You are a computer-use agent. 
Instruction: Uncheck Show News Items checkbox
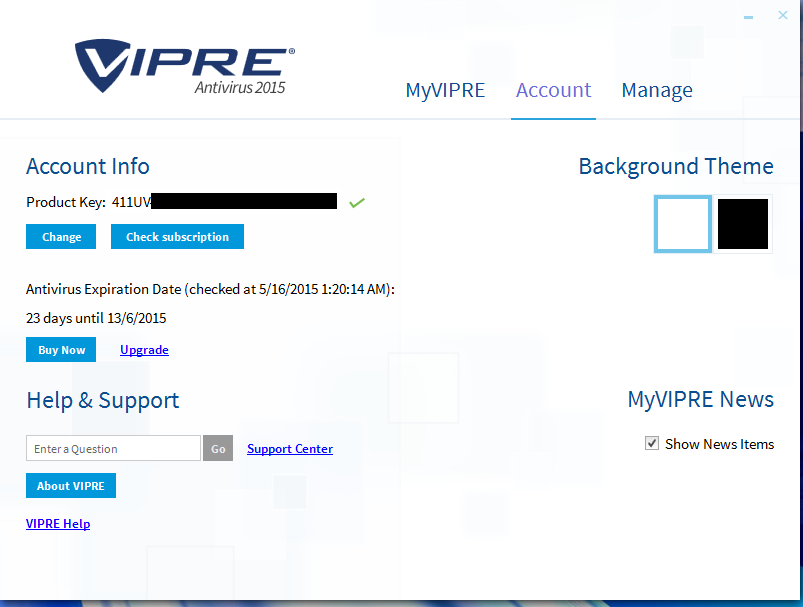[651, 443]
